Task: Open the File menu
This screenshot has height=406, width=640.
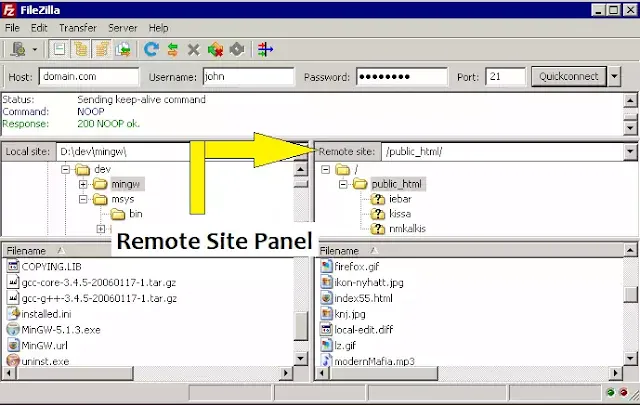Action: pos(12,28)
